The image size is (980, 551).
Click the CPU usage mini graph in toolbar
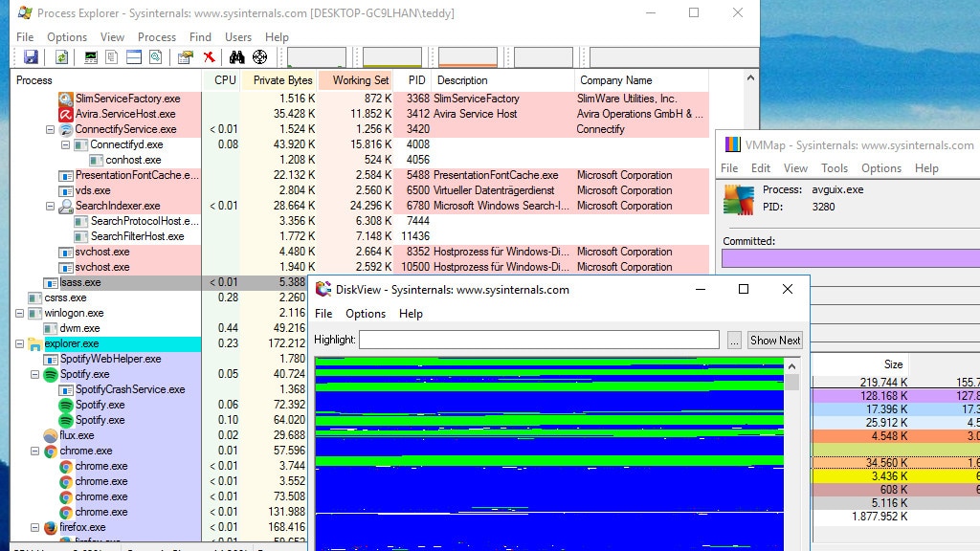pyautogui.click(x=316, y=57)
